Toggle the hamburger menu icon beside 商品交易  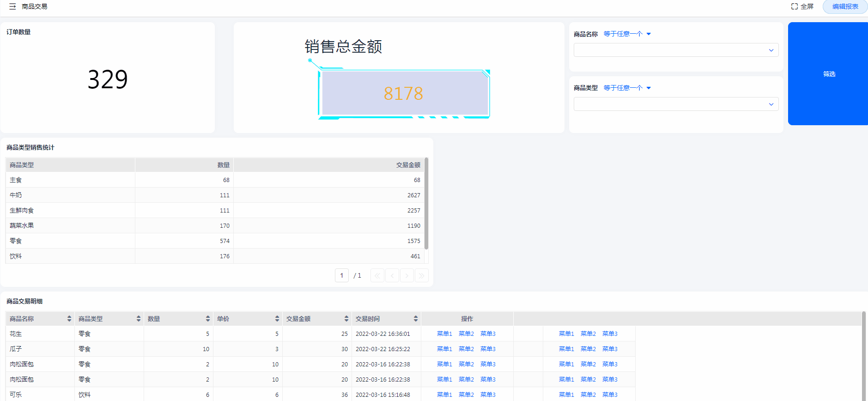pyautogui.click(x=12, y=6)
